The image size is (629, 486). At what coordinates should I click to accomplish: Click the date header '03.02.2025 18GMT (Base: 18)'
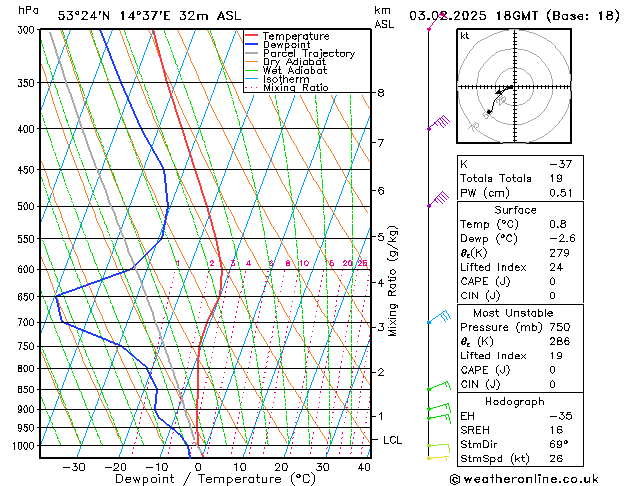[514, 16]
